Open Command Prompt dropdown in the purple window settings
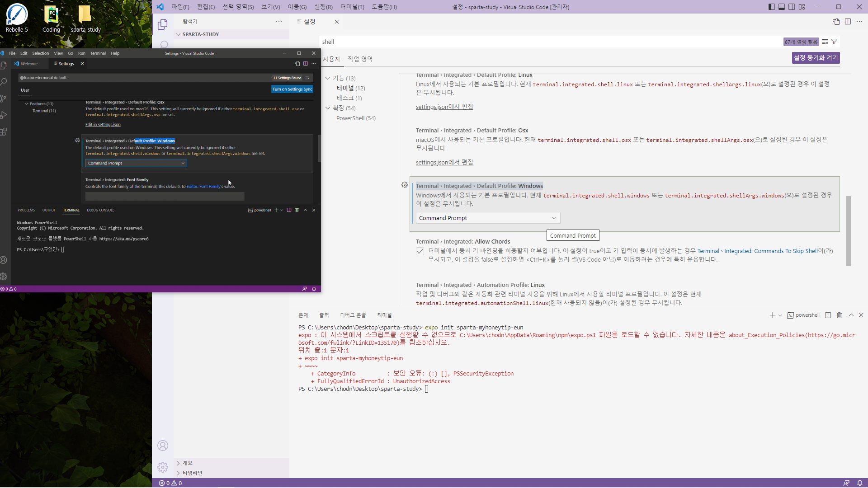The width and height of the screenshot is (868, 488). (x=488, y=218)
